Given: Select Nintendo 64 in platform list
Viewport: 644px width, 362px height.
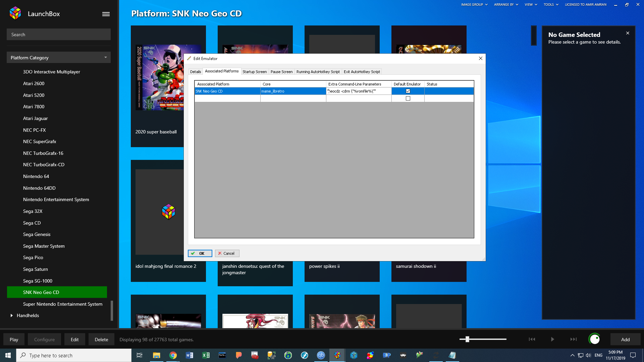Looking at the screenshot, I should point(36,176).
